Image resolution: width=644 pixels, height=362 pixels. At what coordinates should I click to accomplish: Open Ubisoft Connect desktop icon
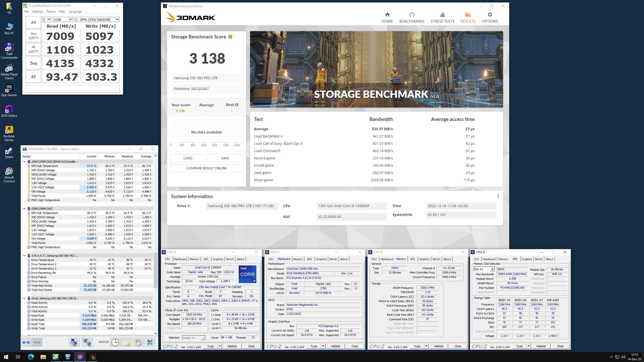click(x=9, y=175)
